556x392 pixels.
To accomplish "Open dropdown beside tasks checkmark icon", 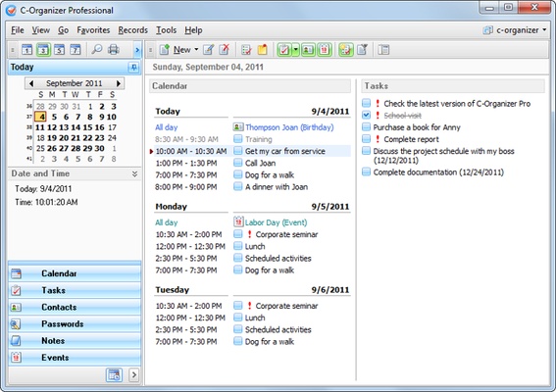I will pyautogui.click(x=296, y=50).
